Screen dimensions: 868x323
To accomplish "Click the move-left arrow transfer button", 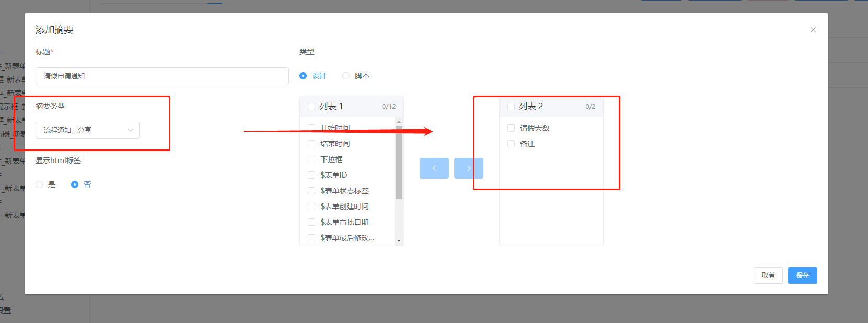I will pyautogui.click(x=434, y=168).
